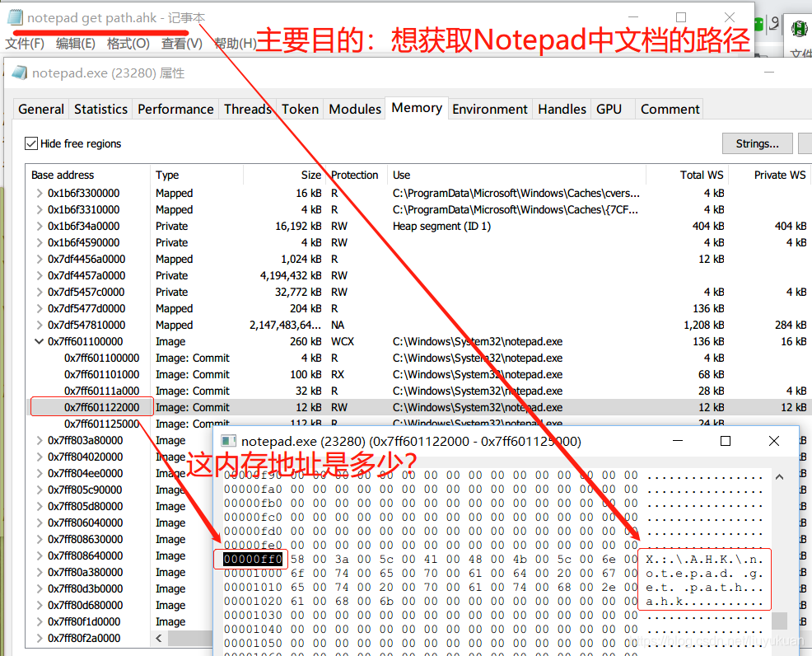Click hex viewer window title icon
Image resolution: width=812 pixels, height=656 pixels.
pos(229,441)
